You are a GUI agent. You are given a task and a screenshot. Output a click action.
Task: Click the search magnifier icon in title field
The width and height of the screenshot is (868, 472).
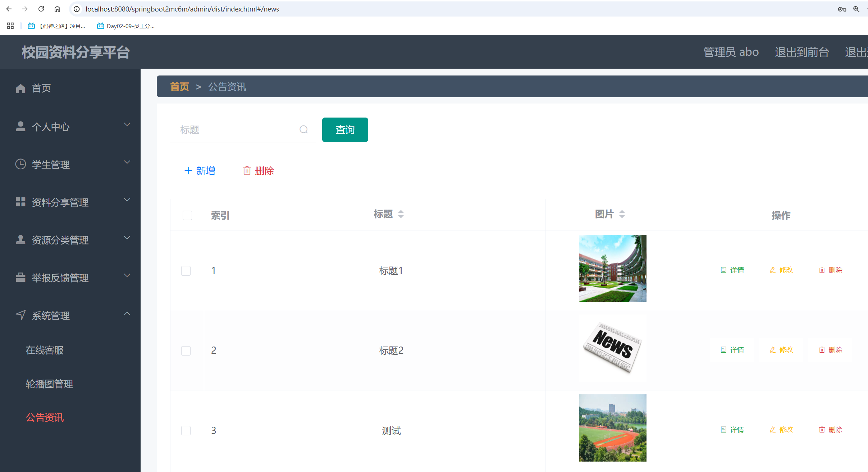[x=304, y=129]
